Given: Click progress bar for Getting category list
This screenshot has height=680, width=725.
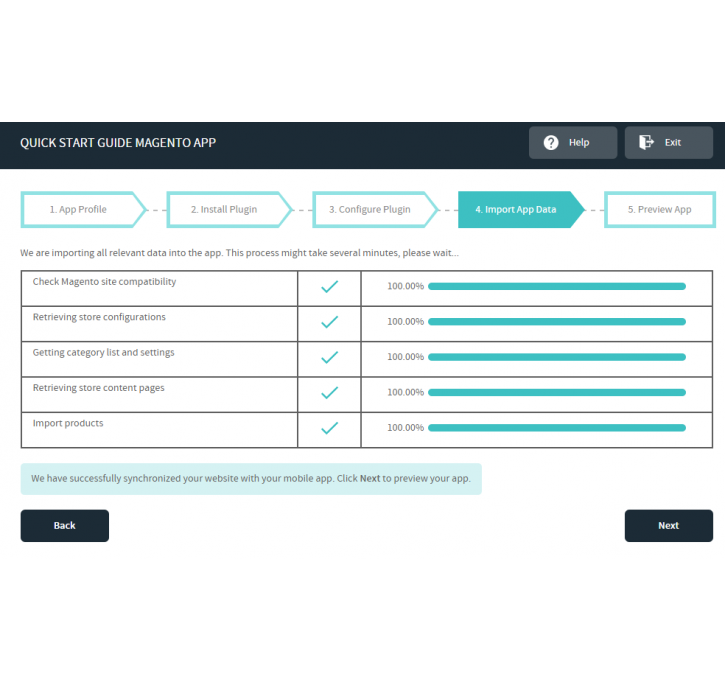Looking at the screenshot, I should (x=557, y=357).
